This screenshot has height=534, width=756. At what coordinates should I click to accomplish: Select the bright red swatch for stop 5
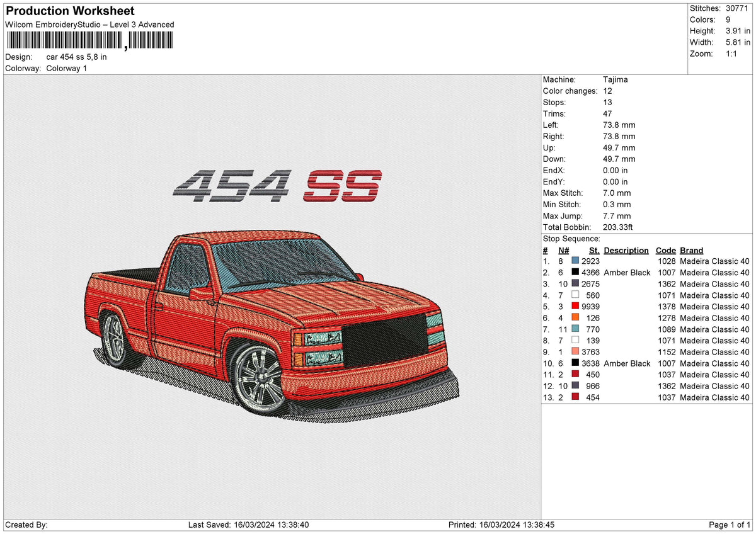(575, 305)
